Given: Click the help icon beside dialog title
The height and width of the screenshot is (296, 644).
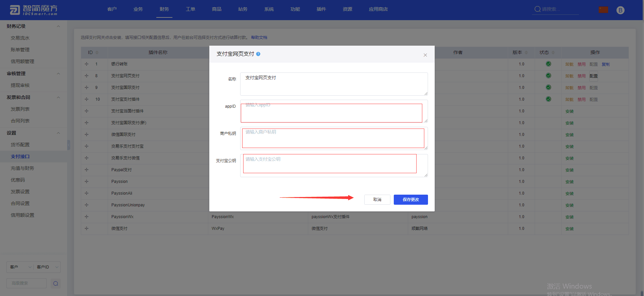Looking at the screenshot, I should (258, 54).
